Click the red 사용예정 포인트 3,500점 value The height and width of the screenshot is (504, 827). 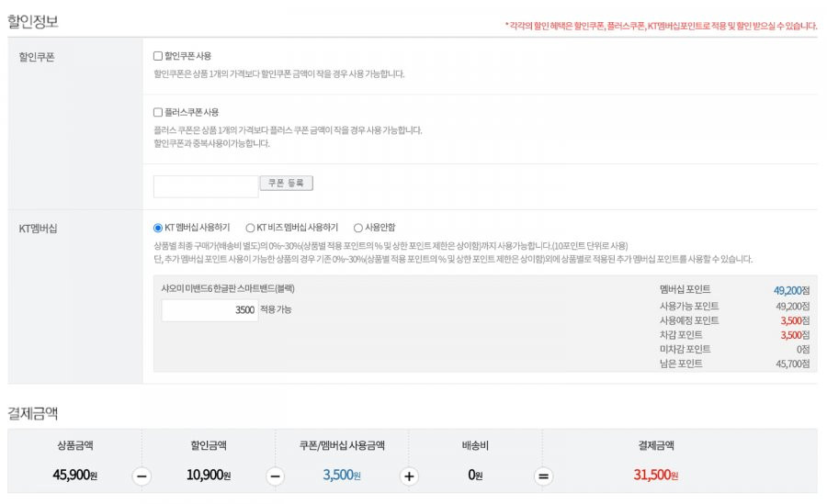point(795,320)
